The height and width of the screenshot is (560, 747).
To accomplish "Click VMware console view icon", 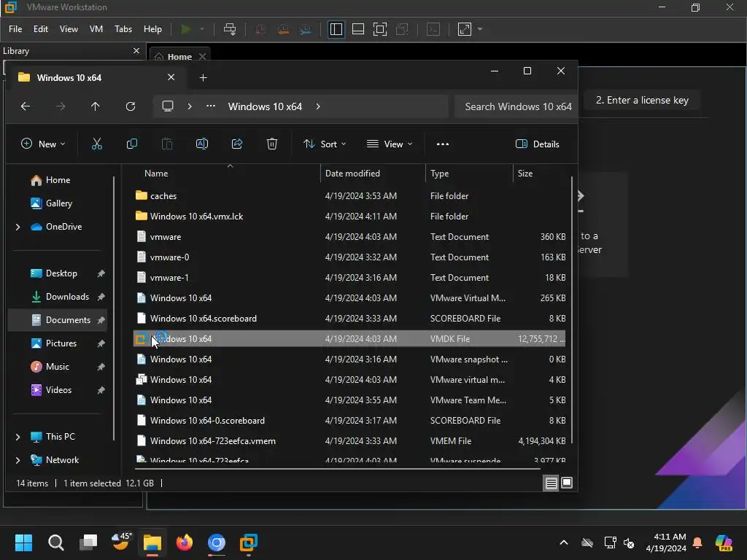I will (433, 29).
